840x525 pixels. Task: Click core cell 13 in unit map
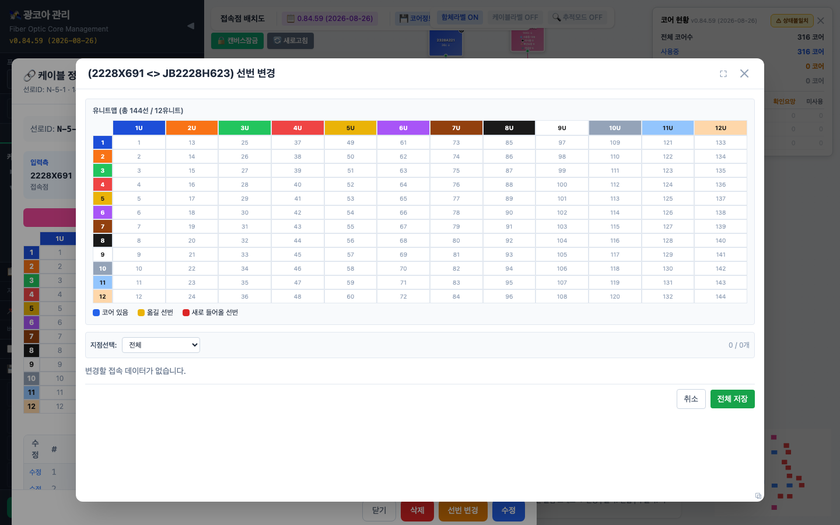pyautogui.click(x=192, y=142)
